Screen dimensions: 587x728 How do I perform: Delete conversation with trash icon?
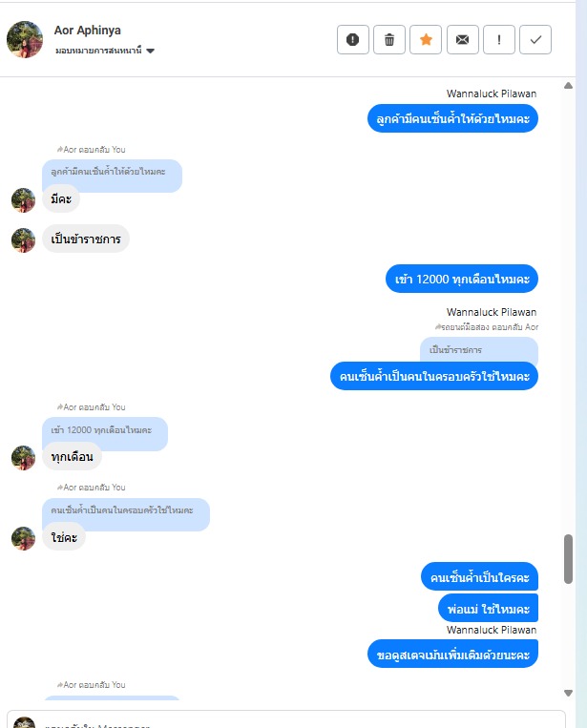click(x=389, y=39)
